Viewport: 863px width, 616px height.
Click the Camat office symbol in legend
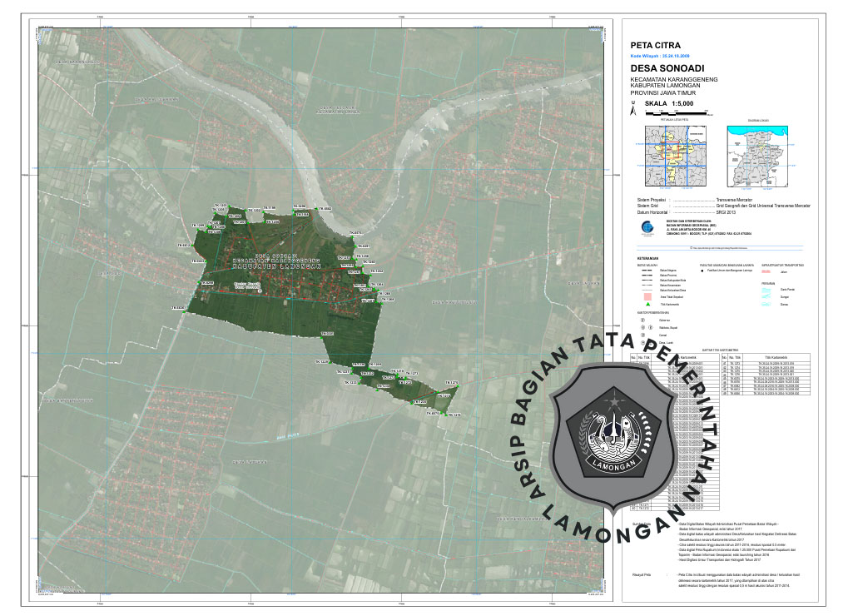click(x=642, y=334)
